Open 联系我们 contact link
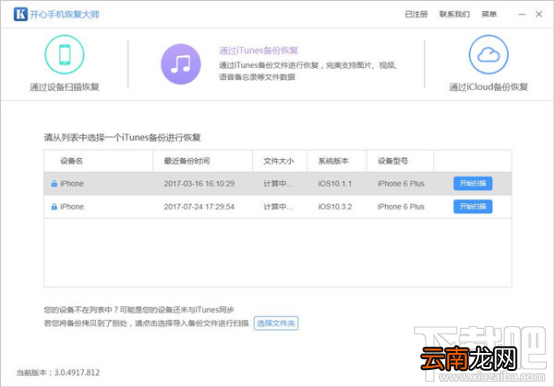 click(454, 14)
